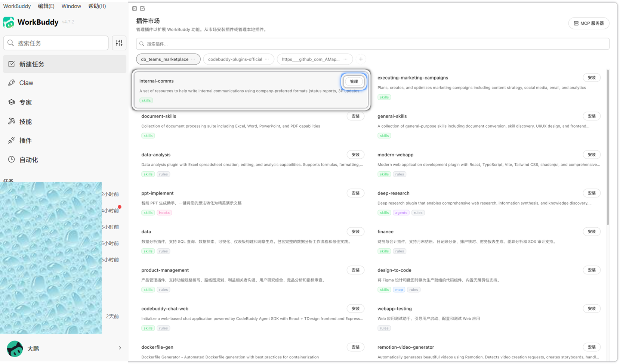Click the agents tag on deep-research

pyautogui.click(x=401, y=213)
